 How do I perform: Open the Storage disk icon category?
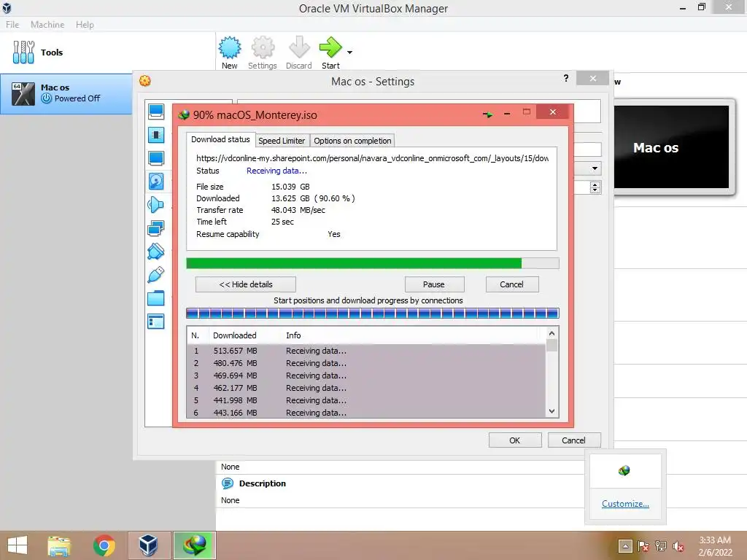pyautogui.click(x=156, y=182)
